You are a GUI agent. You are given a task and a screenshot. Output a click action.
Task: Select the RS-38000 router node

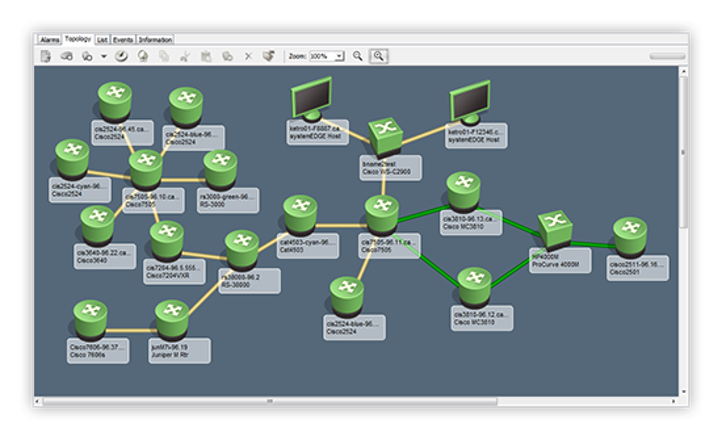tap(241, 247)
